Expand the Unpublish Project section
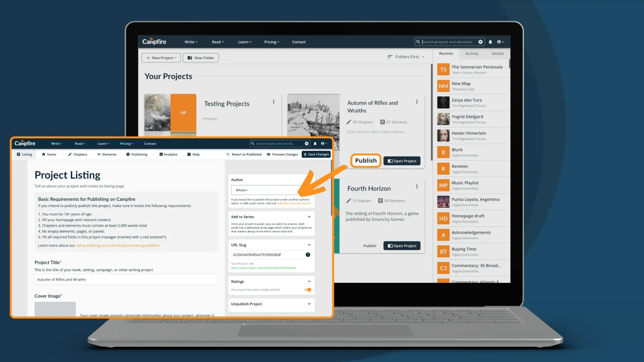Screen dimensions: 644x362 [309, 304]
